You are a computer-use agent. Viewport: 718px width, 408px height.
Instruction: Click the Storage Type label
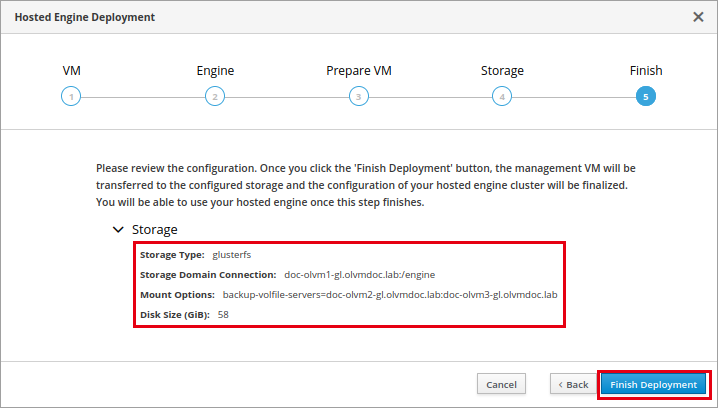(x=172, y=255)
